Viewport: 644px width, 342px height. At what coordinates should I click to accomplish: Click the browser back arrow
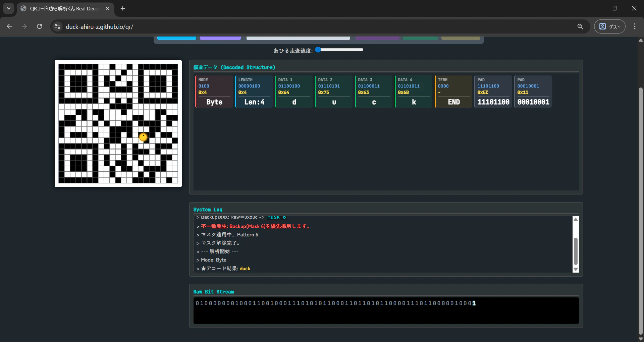[9, 26]
